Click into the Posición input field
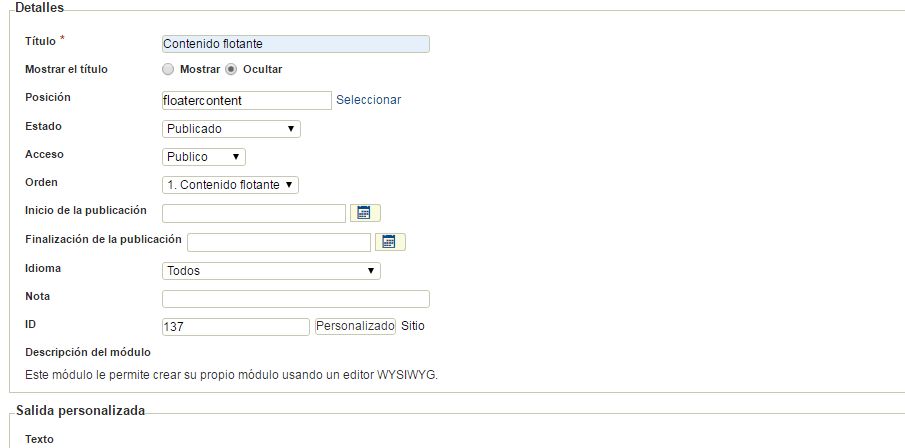This screenshot has width=905, height=448. [x=247, y=100]
